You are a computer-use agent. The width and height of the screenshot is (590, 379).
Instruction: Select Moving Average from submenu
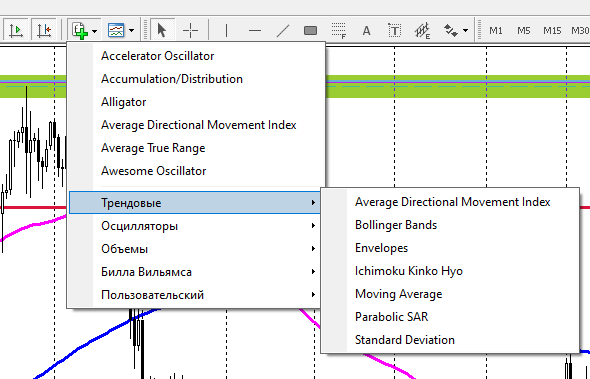point(450,294)
